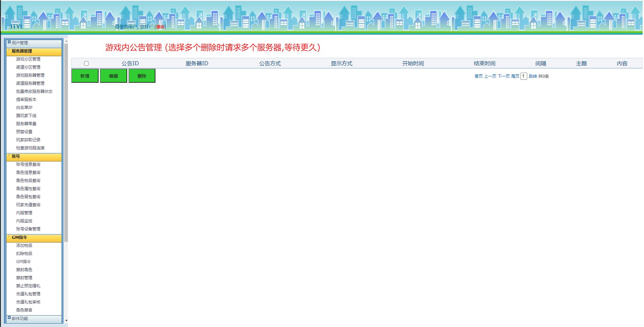Open 添加物品 under GM指令
Viewport: 644px width, 327px height.
24,245
